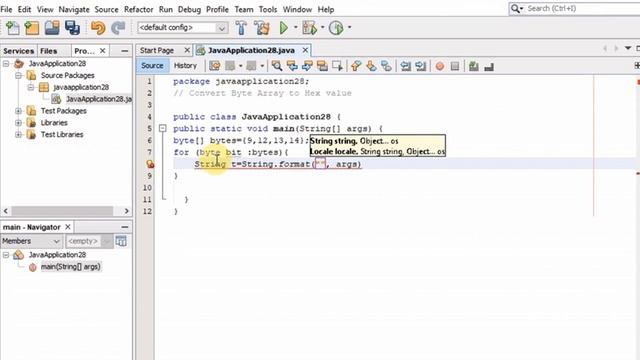Open the default config dropdown
The height and width of the screenshot is (360, 640).
(221, 28)
